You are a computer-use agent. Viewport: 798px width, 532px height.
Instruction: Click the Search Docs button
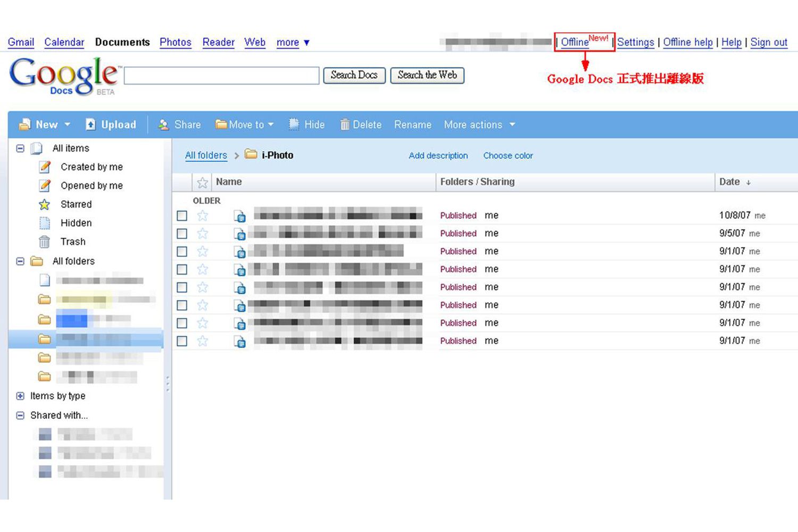(354, 76)
